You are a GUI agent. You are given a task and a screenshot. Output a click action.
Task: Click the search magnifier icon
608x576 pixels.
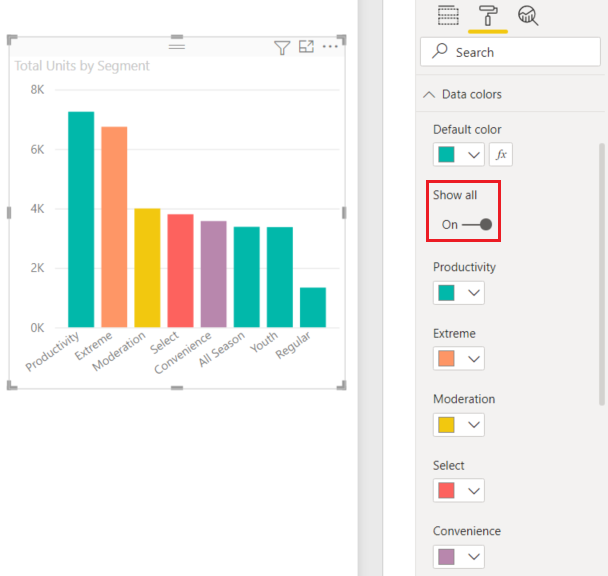(x=440, y=51)
